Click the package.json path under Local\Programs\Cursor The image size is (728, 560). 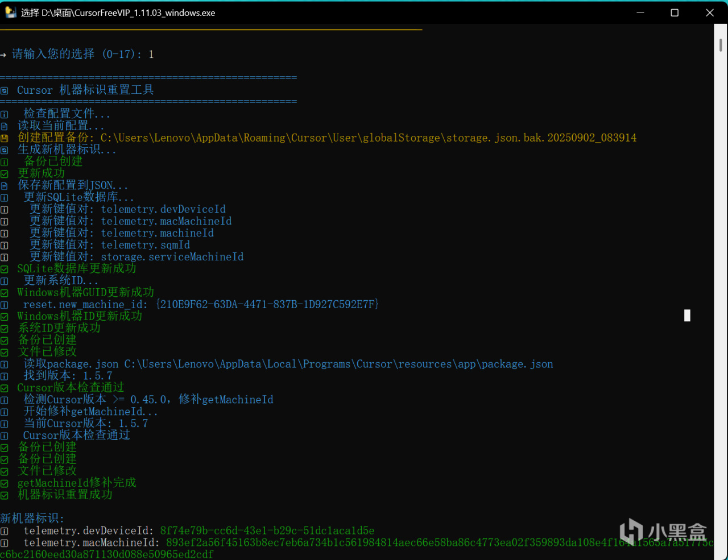(x=339, y=364)
